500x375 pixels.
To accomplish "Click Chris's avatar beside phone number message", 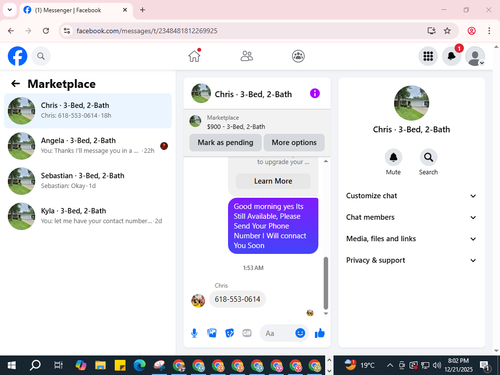I will [198, 300].
